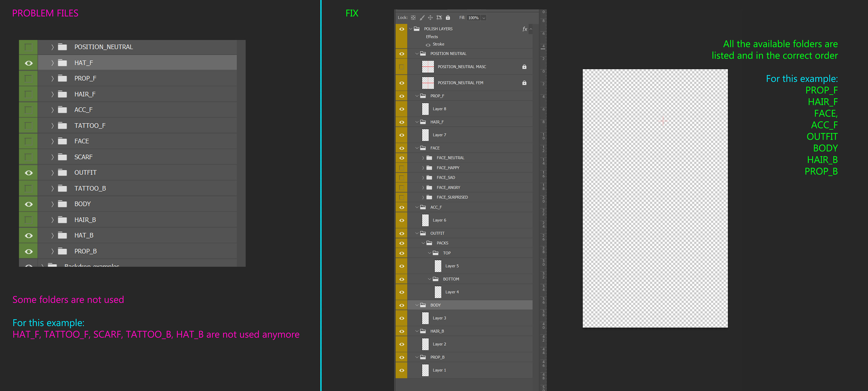Collapse the OUTFIT folder group

(x=417, y=233)
